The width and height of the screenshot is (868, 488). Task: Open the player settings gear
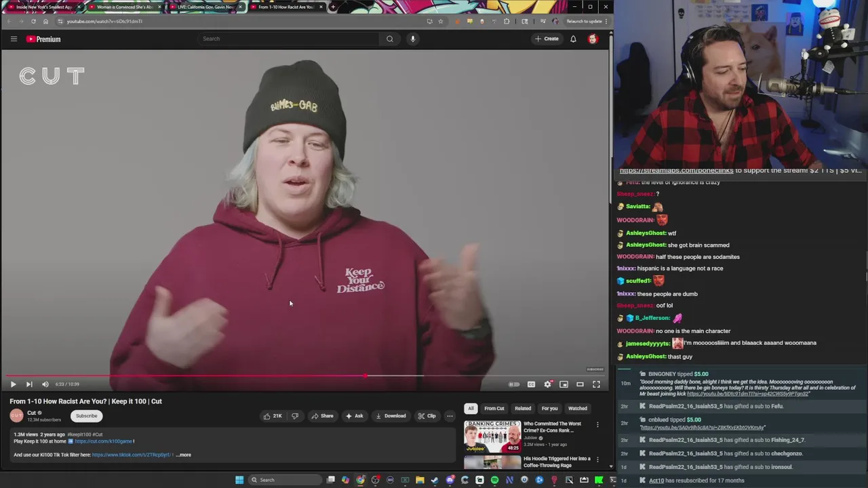point(547,384)
